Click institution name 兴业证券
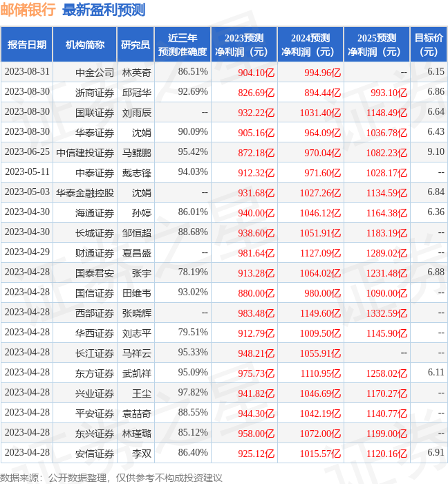This screenshot has height=484, width=448. [95, 393]
